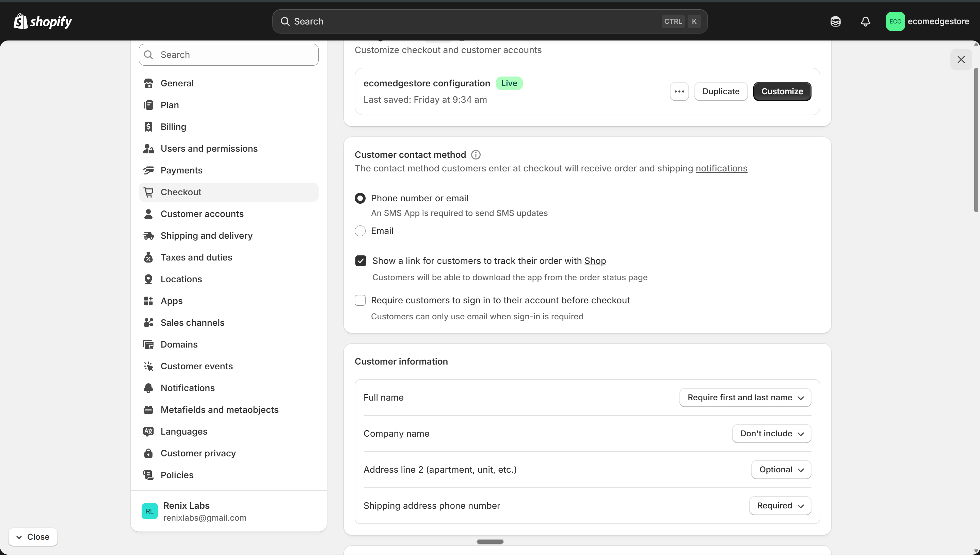Open the more actions (...) menu for configuration

click(679, 91)
